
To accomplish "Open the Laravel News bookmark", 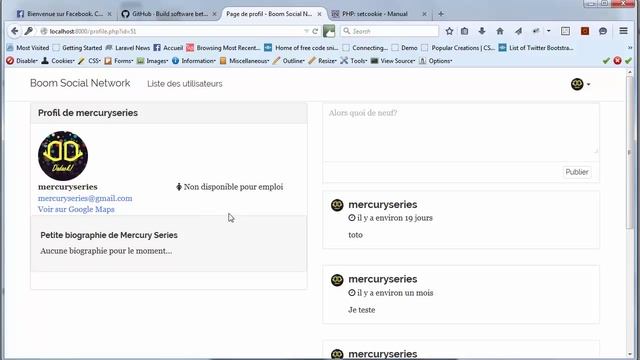I will click(128, 48).
